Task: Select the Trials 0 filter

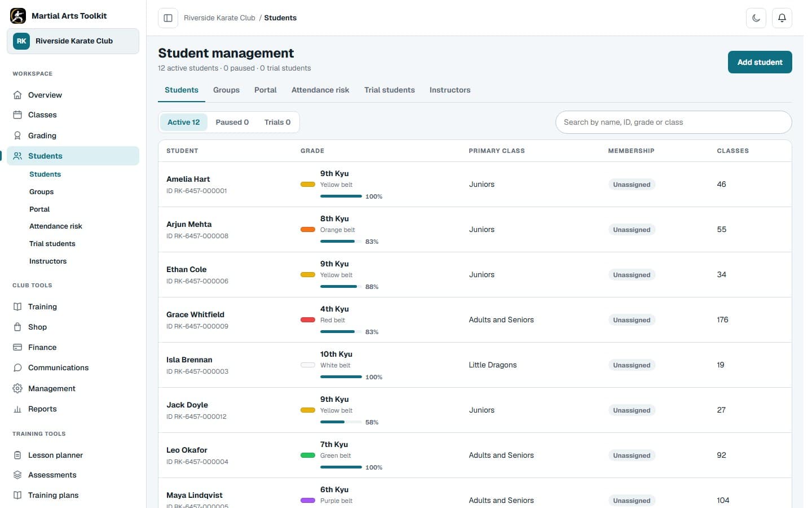Action: (277, 122)
